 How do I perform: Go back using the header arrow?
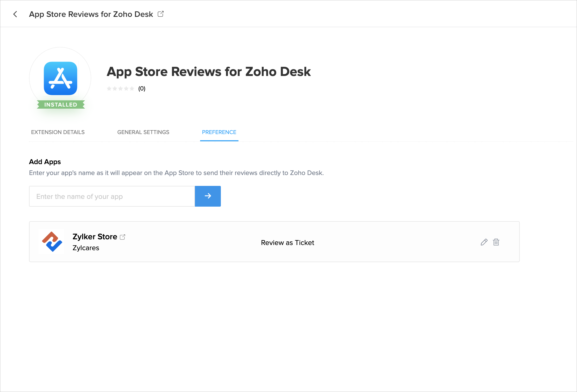click(x=15, y=14)
